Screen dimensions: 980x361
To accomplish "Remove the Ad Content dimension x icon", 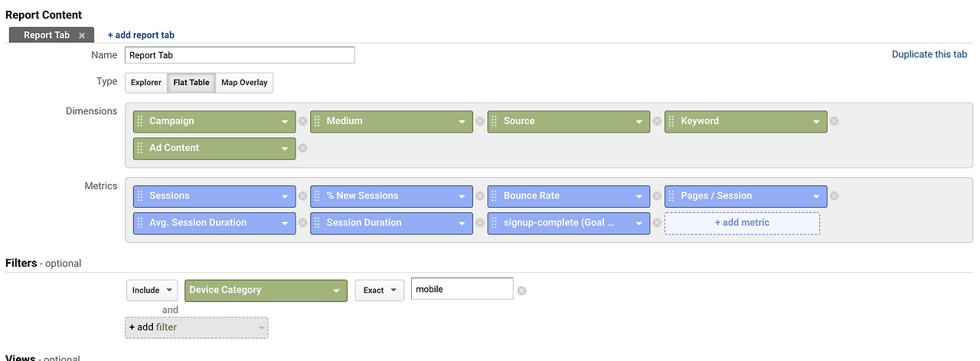I will tap(302, 148).
